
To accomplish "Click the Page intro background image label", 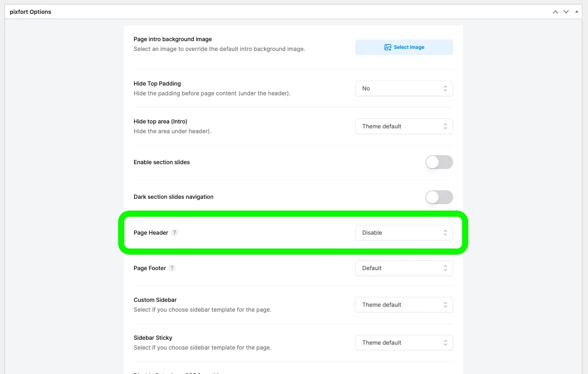I will coord(173,39).
